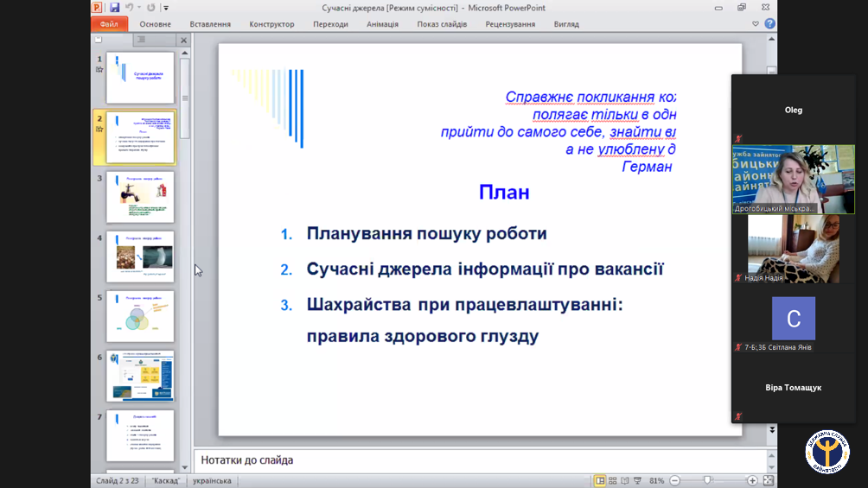Click the Save icon in quick access toolbar
868x488 pixels.
(114, 8)
